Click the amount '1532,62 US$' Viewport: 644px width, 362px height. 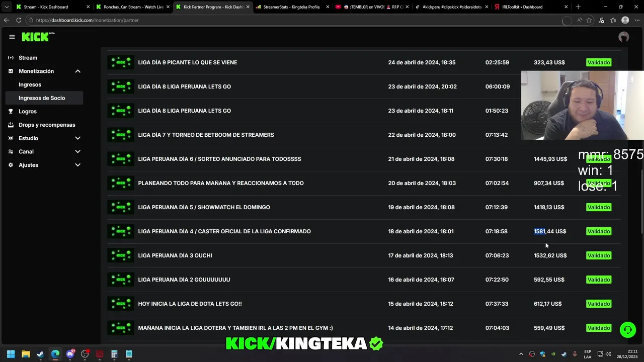tap(550, 255)
